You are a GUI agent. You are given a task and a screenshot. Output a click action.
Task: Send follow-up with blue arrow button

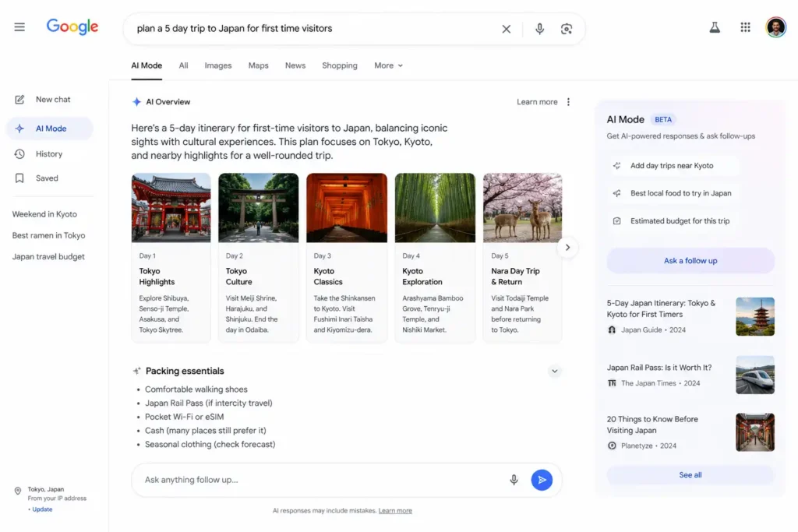click(x=542, y=480)
